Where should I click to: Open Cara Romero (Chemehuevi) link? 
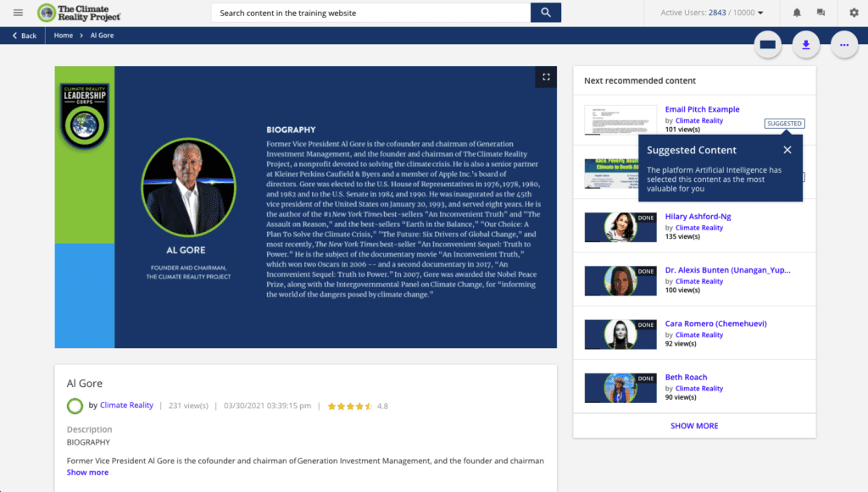715,324
